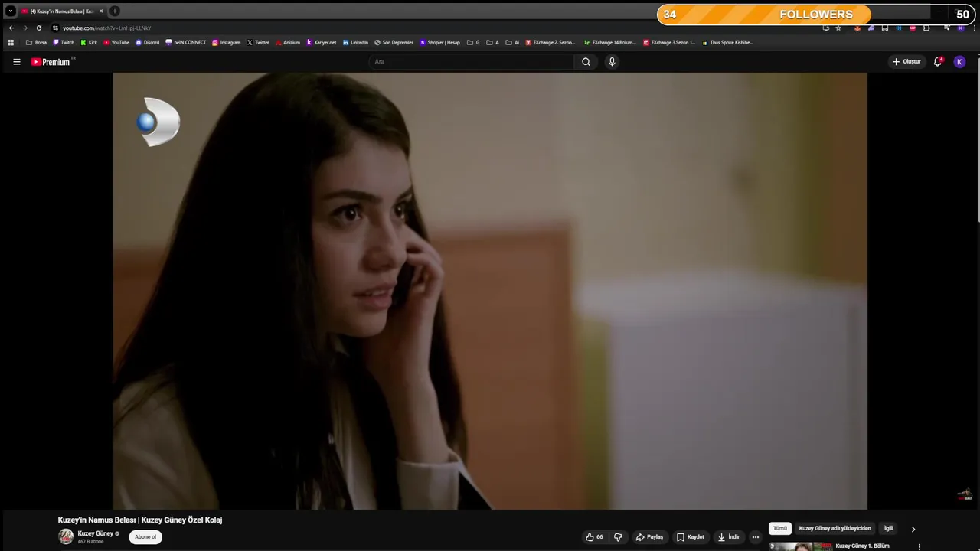The height and width of the screenshot is (551, 980).
Task: Open the tab search dropdown arrow
Action: point(11,11)
